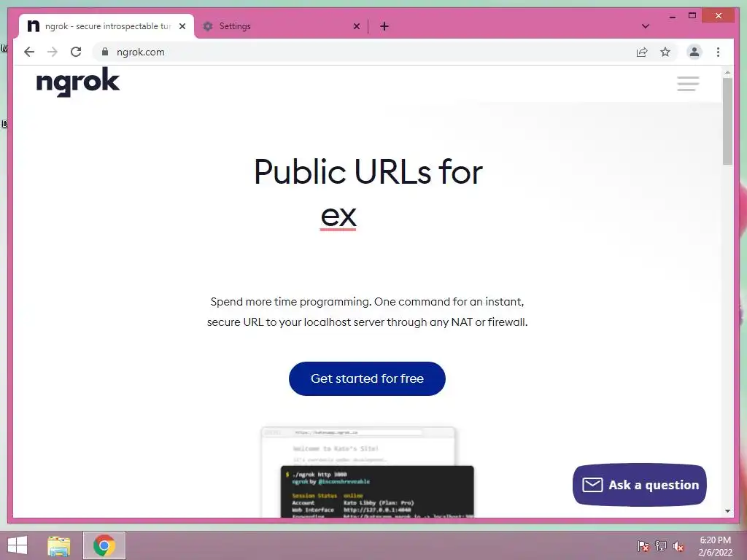The image size is (747, 560).
Task: Click the scrollbar down arrow
Action: coord(727,511)
